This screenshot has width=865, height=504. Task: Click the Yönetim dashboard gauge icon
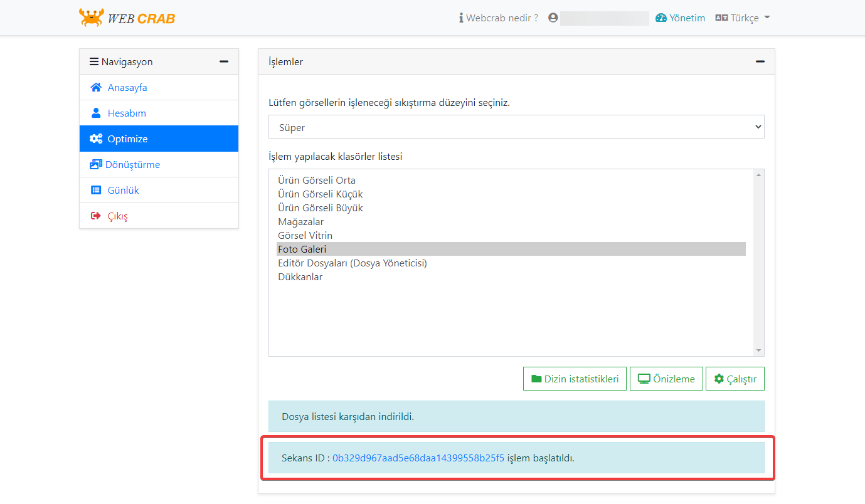click(661, 18)
